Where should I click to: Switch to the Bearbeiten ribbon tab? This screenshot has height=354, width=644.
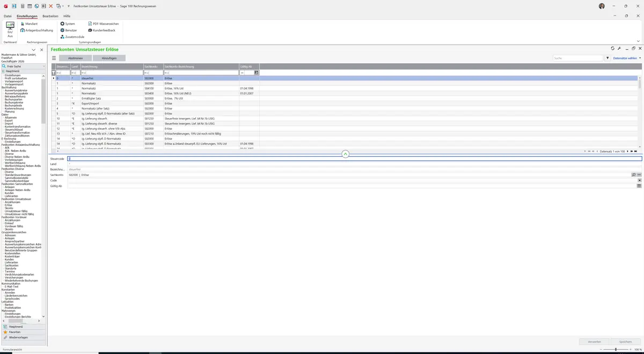pos(50,16)
